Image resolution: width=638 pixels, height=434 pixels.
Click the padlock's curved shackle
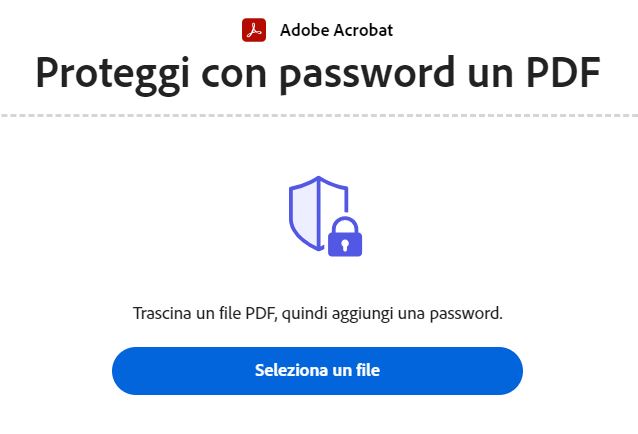(345, 225)
